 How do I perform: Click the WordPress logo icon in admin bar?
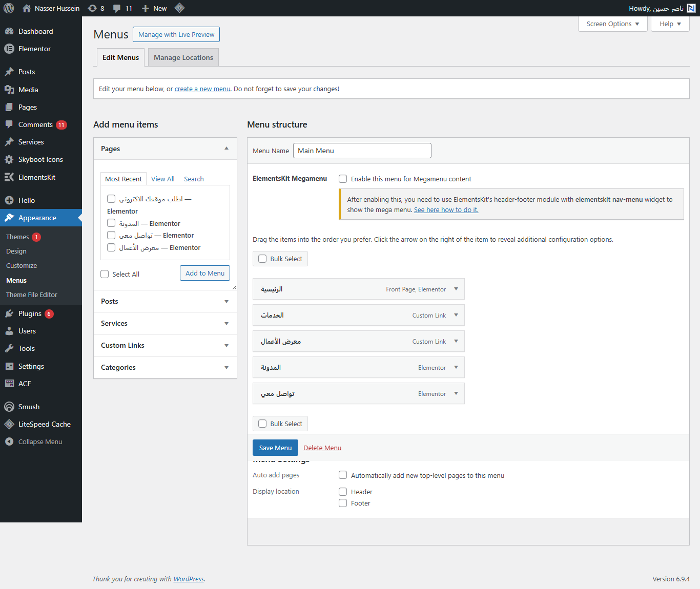coord(9,8)
